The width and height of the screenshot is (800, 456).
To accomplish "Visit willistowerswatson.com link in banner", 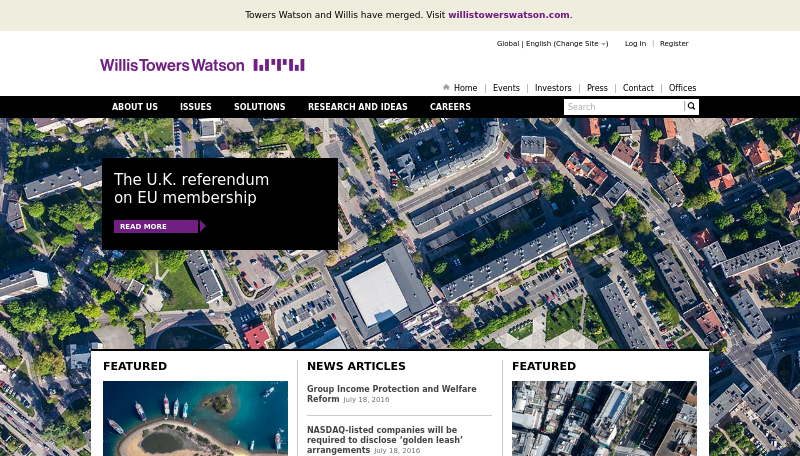I will tap(509, 15).
